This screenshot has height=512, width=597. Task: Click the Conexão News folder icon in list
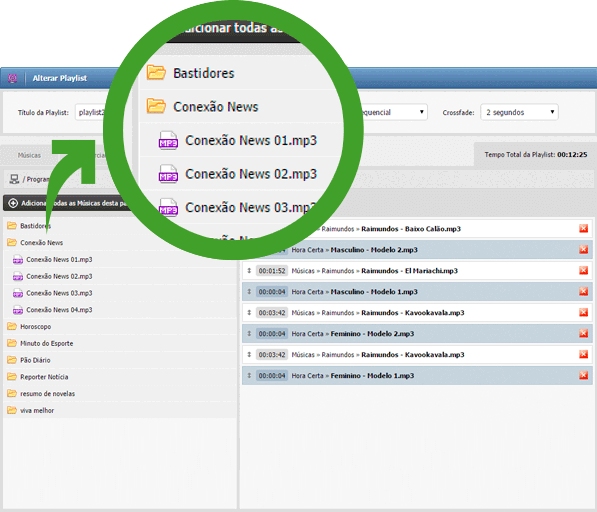(x=12, y=242)
